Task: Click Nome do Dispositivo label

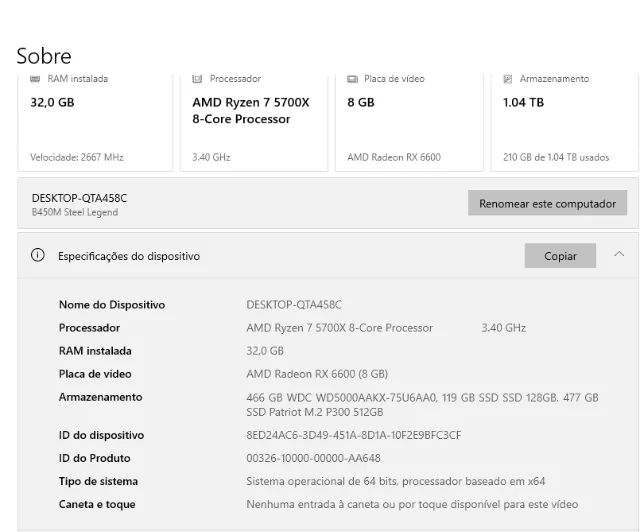Action: tap(112, 305)
